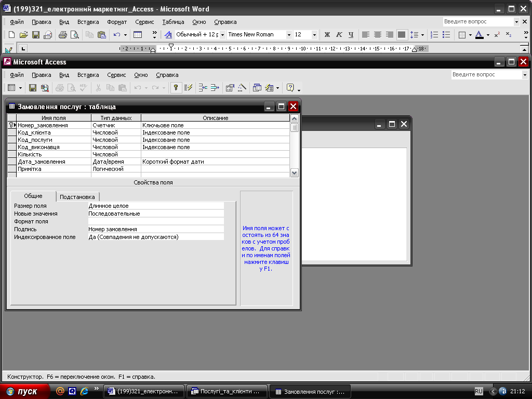Click the Indexes toolbar icon

pos(189,88)
